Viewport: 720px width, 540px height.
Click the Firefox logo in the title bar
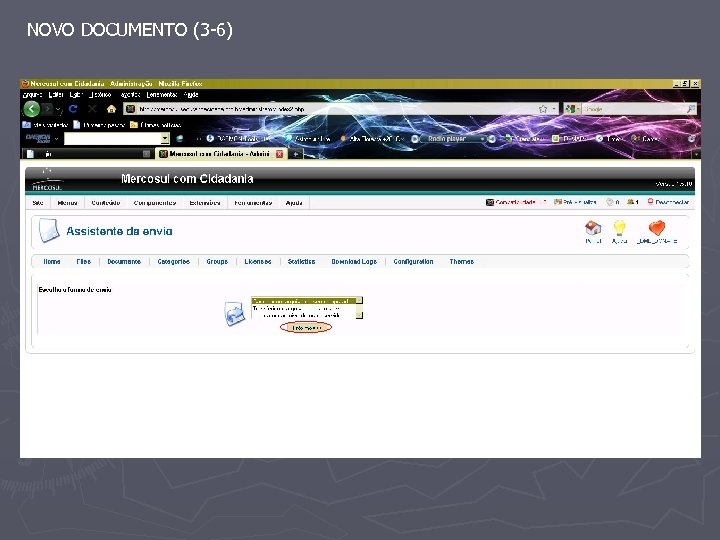pos(25,84)
